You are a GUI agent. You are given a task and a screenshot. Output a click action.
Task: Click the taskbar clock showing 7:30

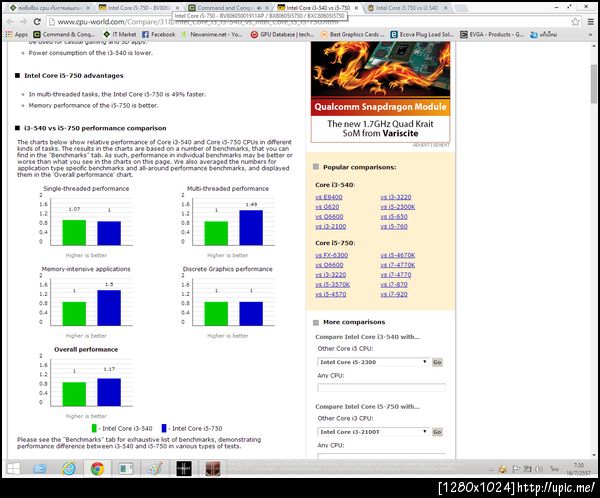(578, 469)
